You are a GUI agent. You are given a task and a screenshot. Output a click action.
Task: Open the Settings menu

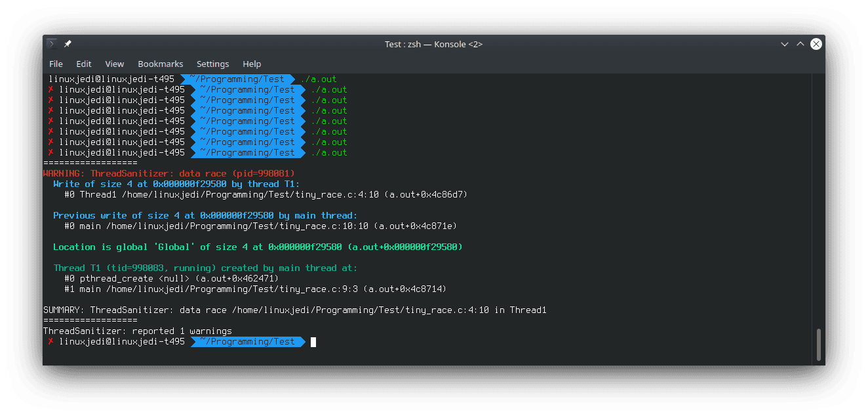[213, 64]
